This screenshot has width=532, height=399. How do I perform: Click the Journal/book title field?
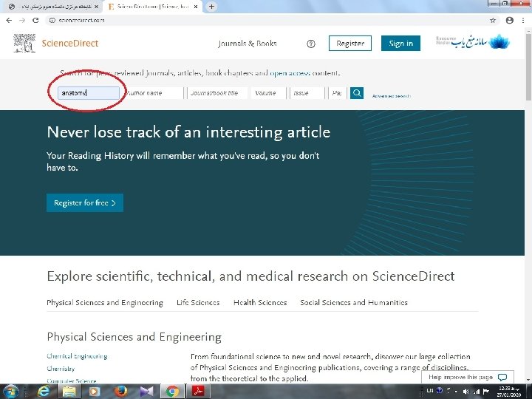click(216, 93)
